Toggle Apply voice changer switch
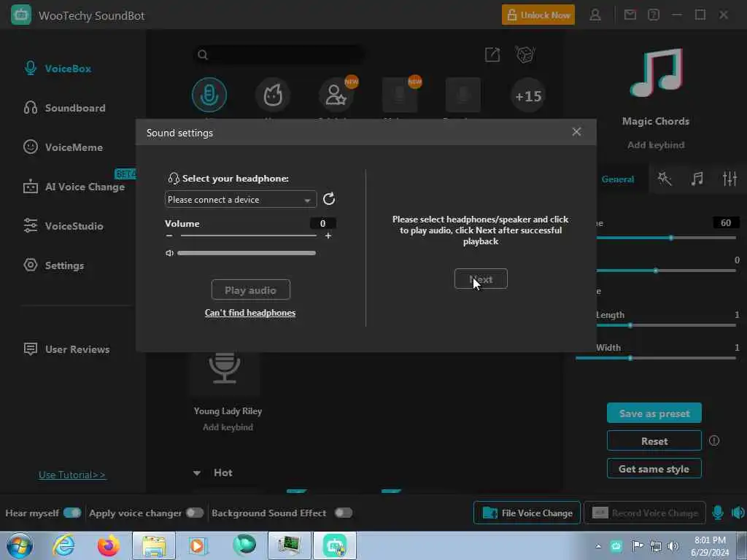The image size is (747, 560). (x=195, y=513)
